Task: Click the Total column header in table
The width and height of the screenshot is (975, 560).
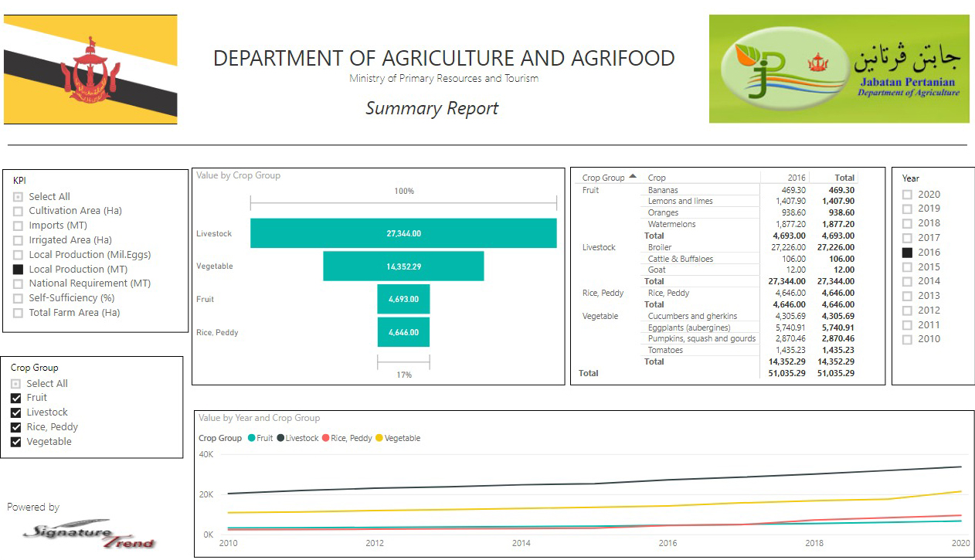Action: (x=844, y=178)
